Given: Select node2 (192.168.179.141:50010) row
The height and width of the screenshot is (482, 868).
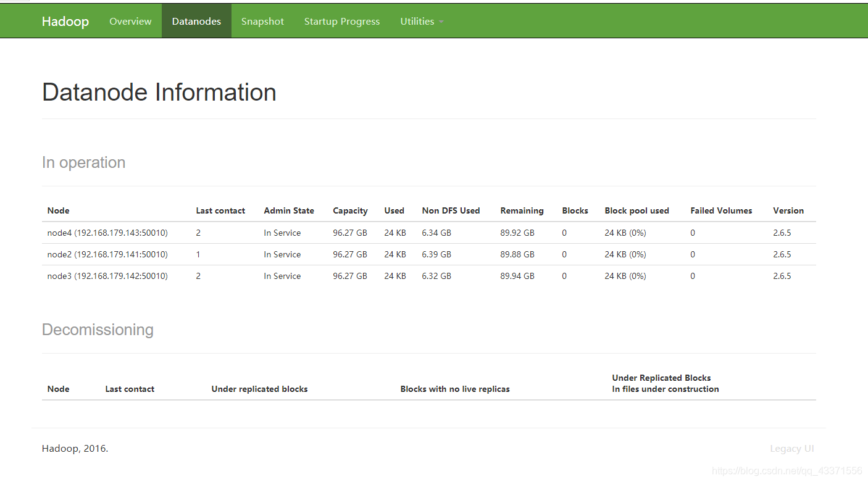Looking at the screenshot, I should click(x=429, y=254).
